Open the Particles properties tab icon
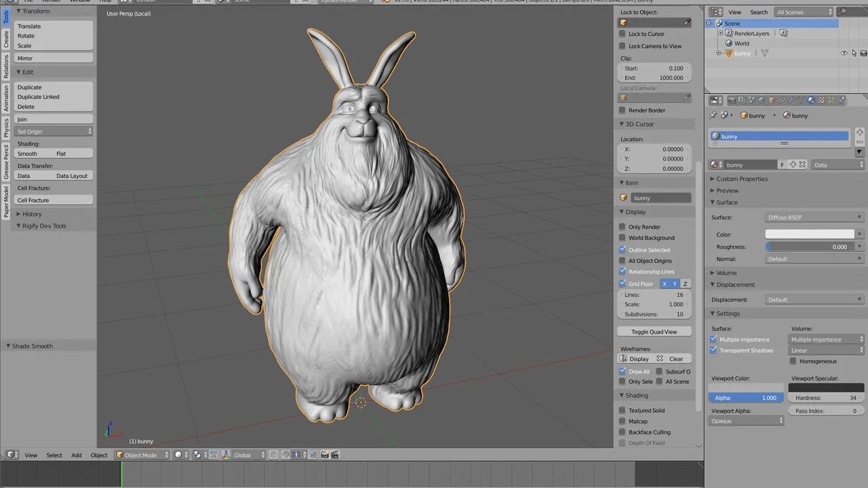This screenshot has width=868, height=488. coord(831,100)
